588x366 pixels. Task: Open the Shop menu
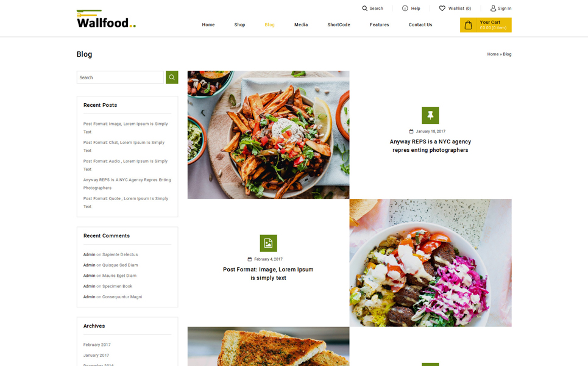239,25
